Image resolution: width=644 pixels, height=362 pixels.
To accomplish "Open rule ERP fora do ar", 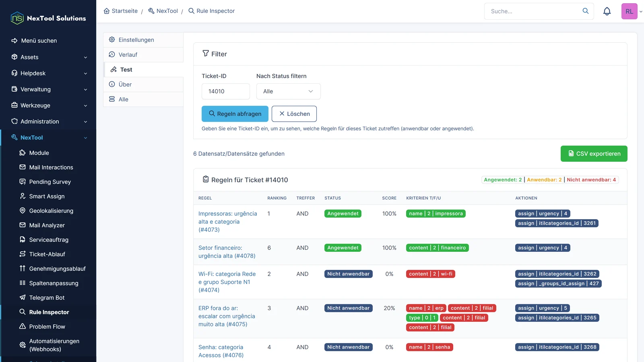I will tap(227, 316).
